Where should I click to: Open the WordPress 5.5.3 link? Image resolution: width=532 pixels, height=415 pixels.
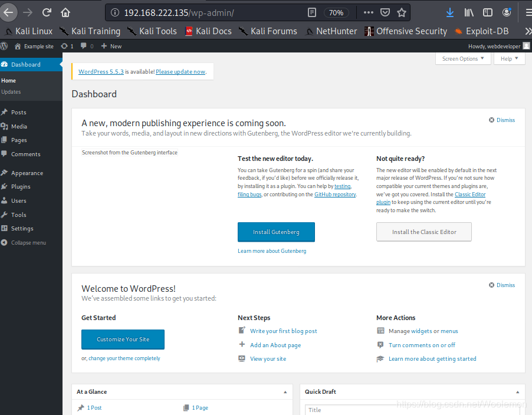pyautogui.click(x=101, y=71)
